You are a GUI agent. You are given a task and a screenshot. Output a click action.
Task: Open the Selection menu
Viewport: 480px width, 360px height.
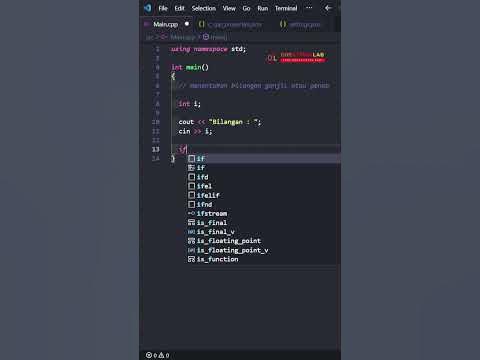204,8
